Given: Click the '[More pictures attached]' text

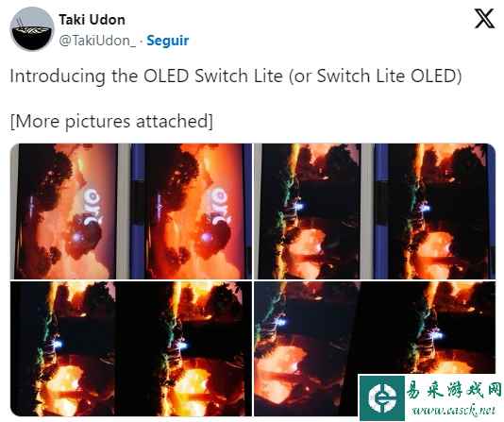Looking at the screenshot, I should 111,122.
